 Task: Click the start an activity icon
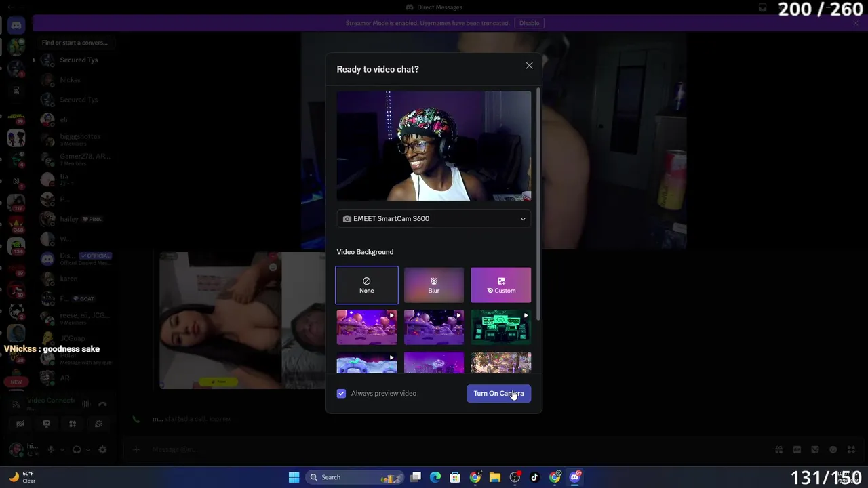73,424
